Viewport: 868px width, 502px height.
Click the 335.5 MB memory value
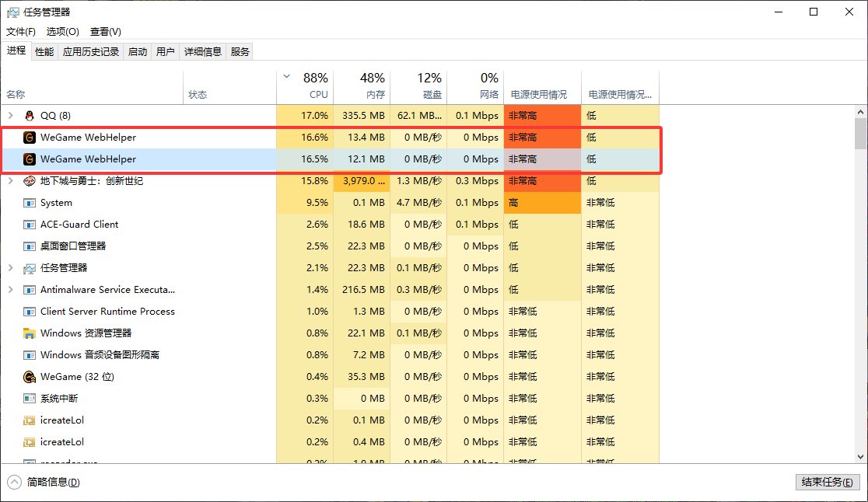pyautogui.click(x=363, y=116)
